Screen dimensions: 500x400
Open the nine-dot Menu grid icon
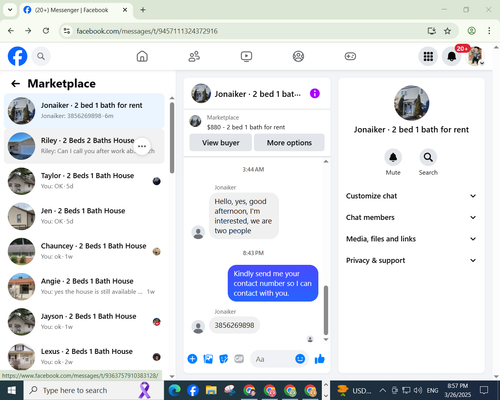click(428, 56)
